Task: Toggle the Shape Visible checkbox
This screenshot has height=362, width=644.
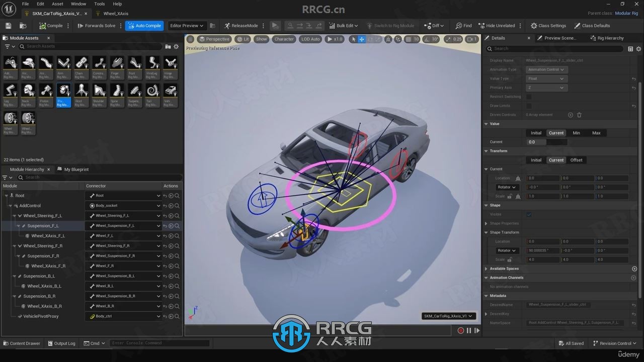Action: [529, 214]
